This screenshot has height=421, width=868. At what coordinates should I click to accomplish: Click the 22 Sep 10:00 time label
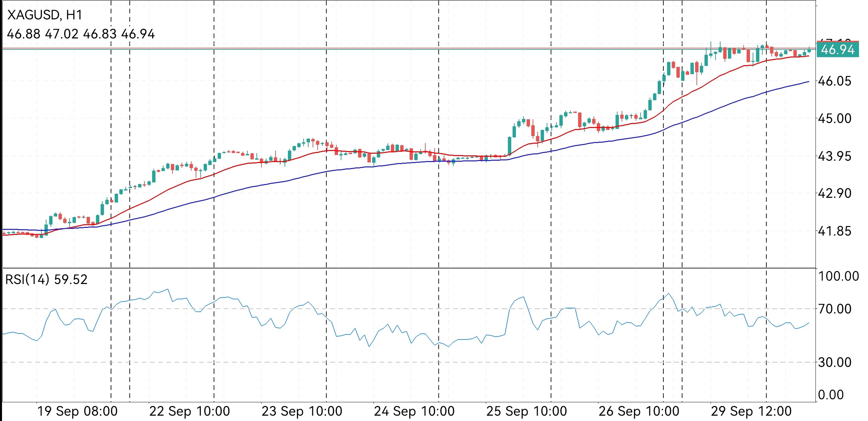(189, 412)
